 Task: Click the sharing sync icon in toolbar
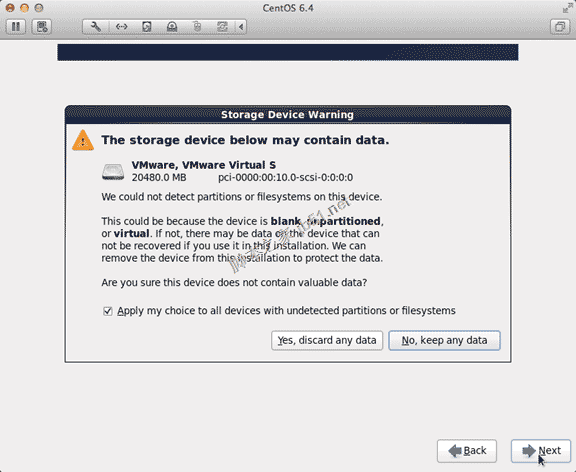(222, 27)
